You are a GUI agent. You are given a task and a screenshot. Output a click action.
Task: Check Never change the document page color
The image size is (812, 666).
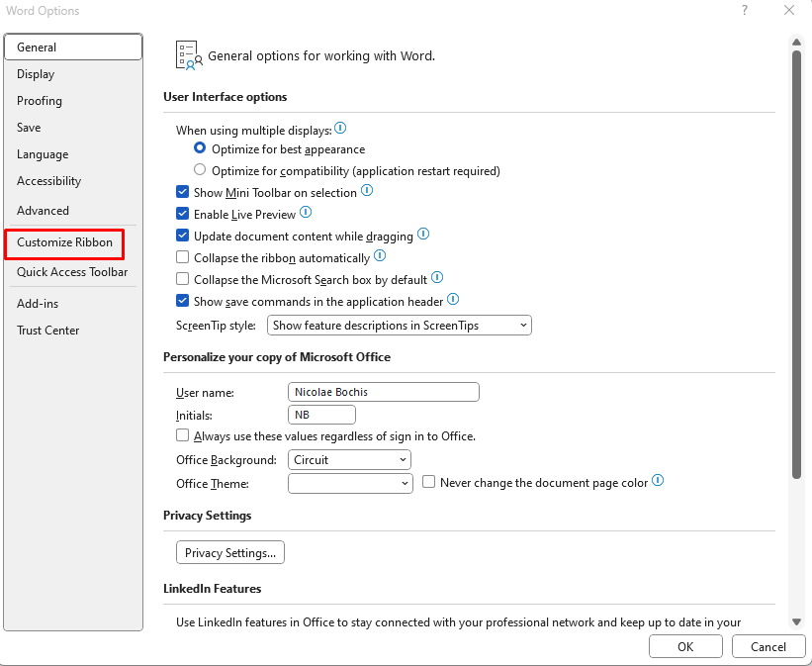click(429, 483)
